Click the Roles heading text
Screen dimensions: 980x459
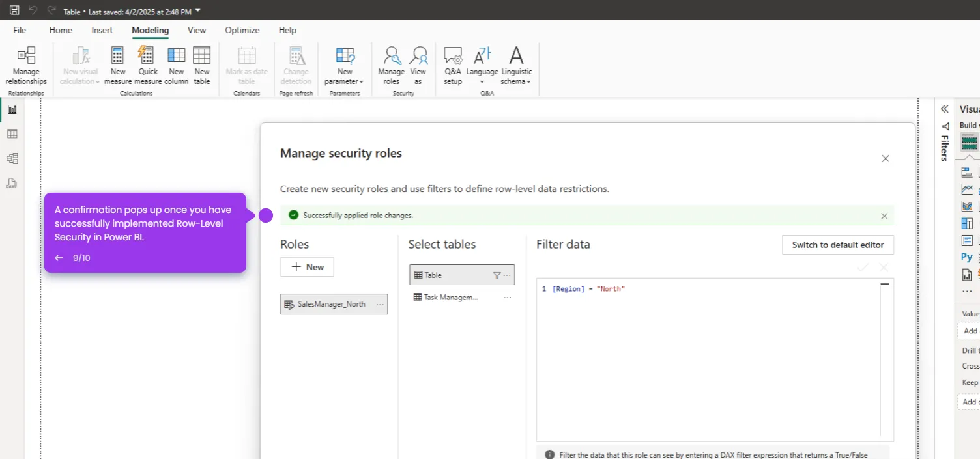[x=295, y=244]
